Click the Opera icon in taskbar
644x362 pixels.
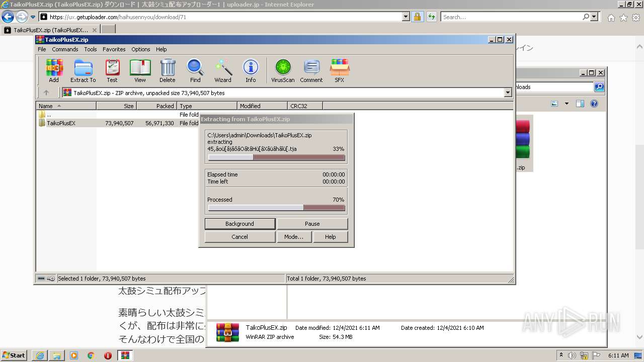108,355
